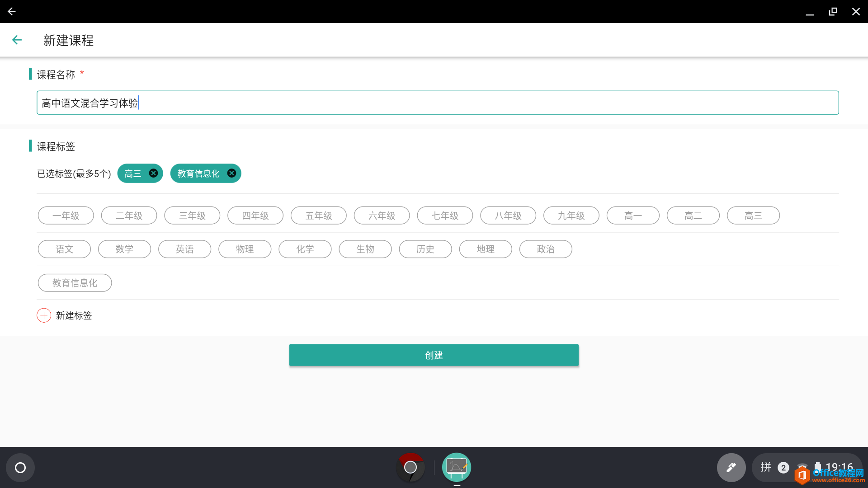Select the 高二 tag chip
Viewport: 868px width, 488px height.
(693, 216)
